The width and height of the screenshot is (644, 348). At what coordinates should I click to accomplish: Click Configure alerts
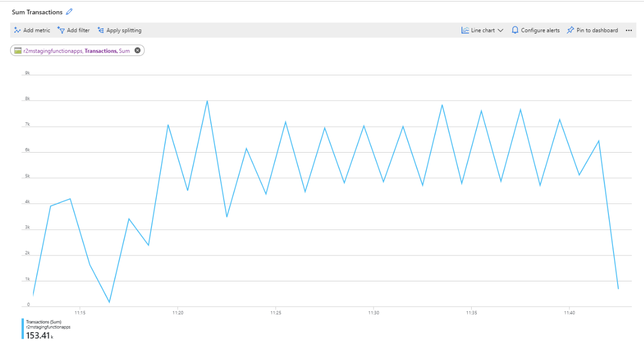click(535, 31)
